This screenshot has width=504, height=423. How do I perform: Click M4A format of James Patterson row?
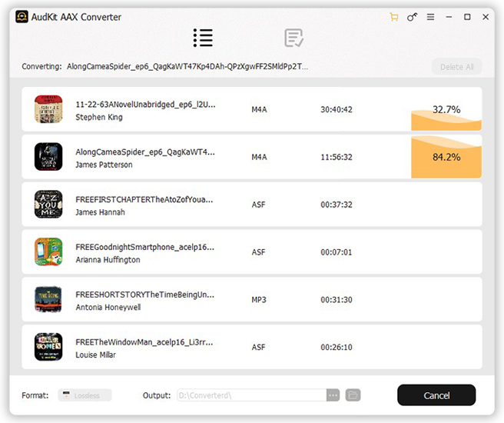click(x=259, y=158)
